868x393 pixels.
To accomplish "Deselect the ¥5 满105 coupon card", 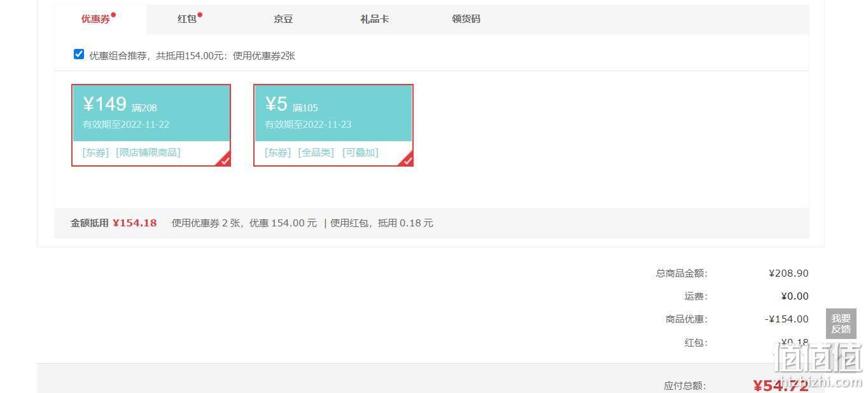I will [333, 125].
